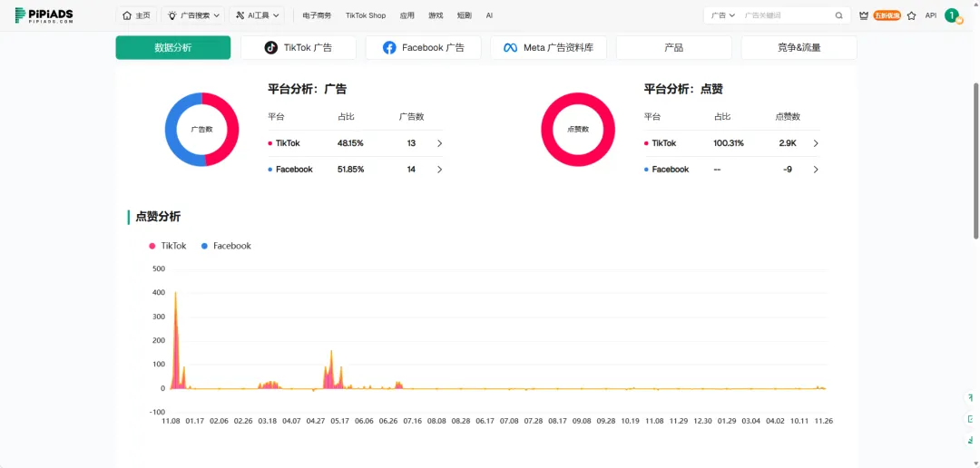Open the 广告 search type dropdown
The image size is (980, 468).
pos(723,15)
